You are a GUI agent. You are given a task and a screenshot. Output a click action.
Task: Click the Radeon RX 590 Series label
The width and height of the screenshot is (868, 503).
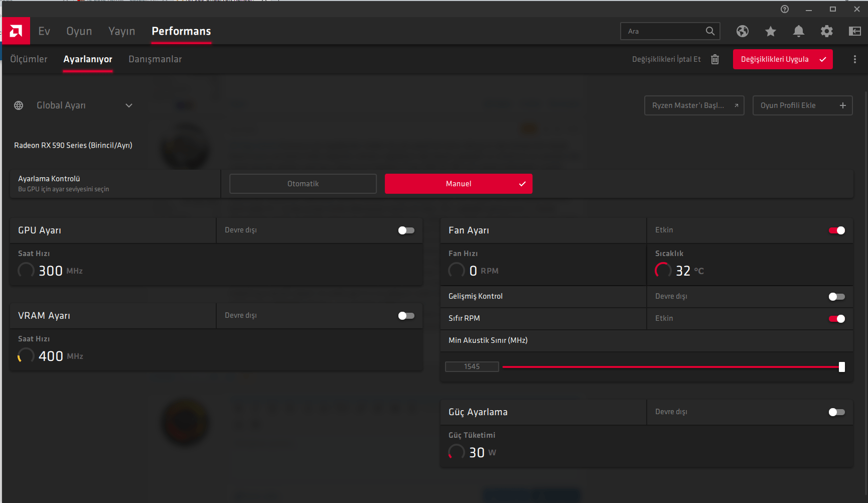click(73, 145)
